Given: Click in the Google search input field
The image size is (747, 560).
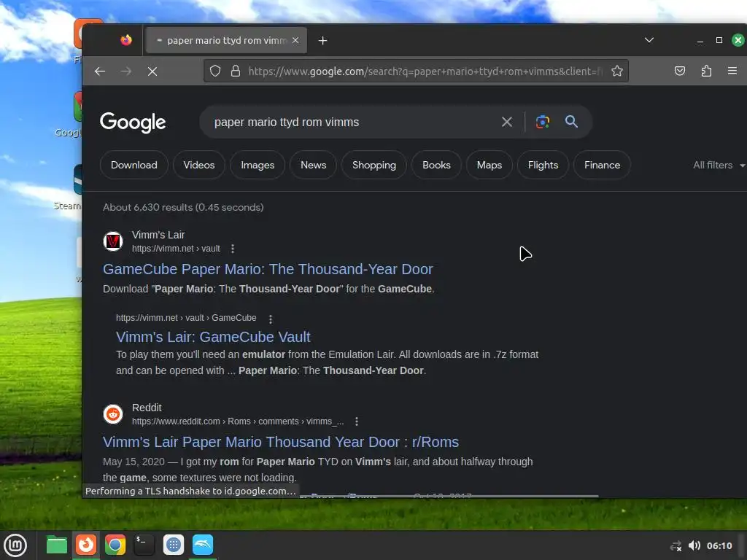Looking at the screenshot, I should [352, 122].
